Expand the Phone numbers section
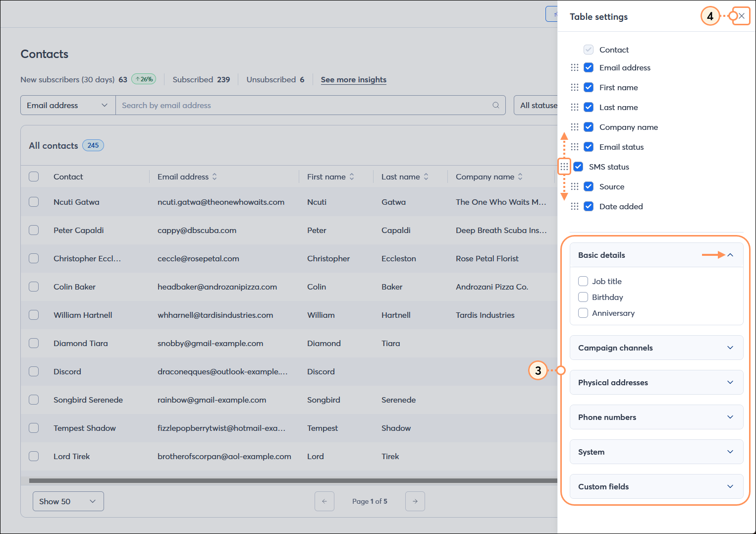Viewport: 756px width, 534px height. 730,417
